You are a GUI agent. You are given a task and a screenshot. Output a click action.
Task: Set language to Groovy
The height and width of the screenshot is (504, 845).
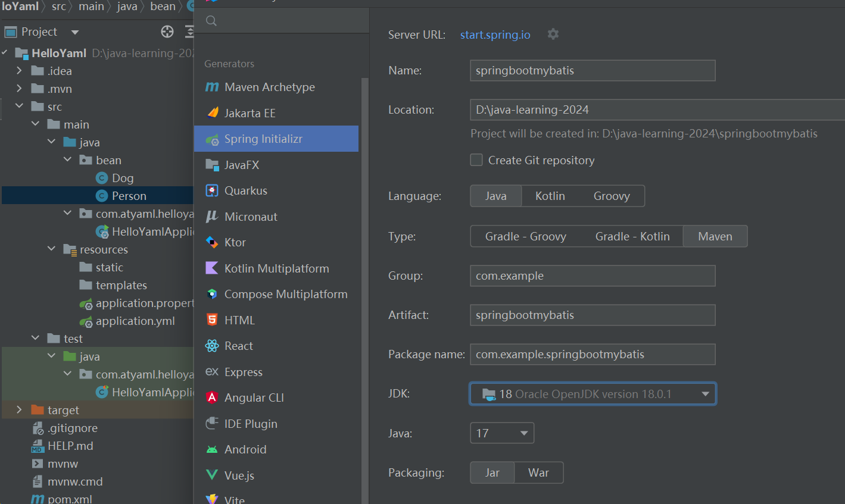coord(612,196)
